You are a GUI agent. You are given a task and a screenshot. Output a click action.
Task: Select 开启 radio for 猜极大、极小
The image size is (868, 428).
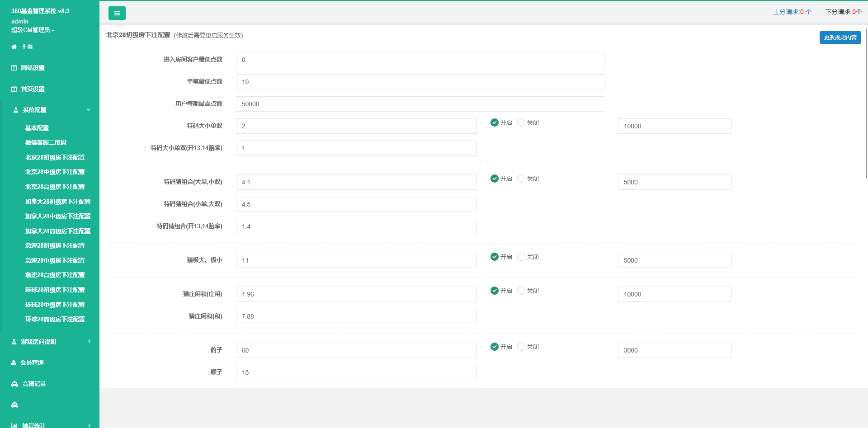point(495,257)
